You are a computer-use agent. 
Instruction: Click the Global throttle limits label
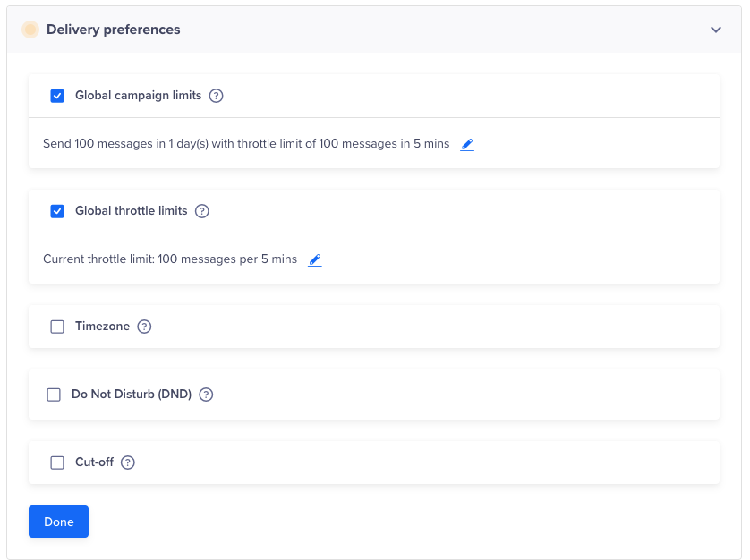click(132, 211)
